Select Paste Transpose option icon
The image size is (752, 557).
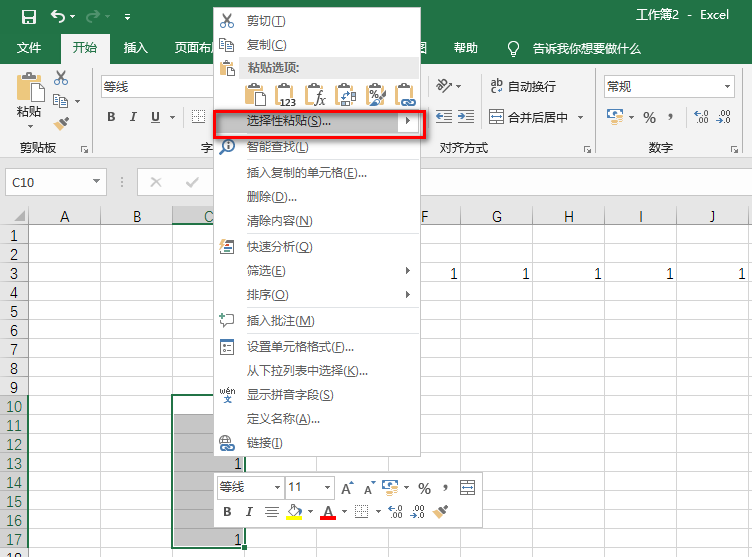pyautogui.click(x=346, y=95)
